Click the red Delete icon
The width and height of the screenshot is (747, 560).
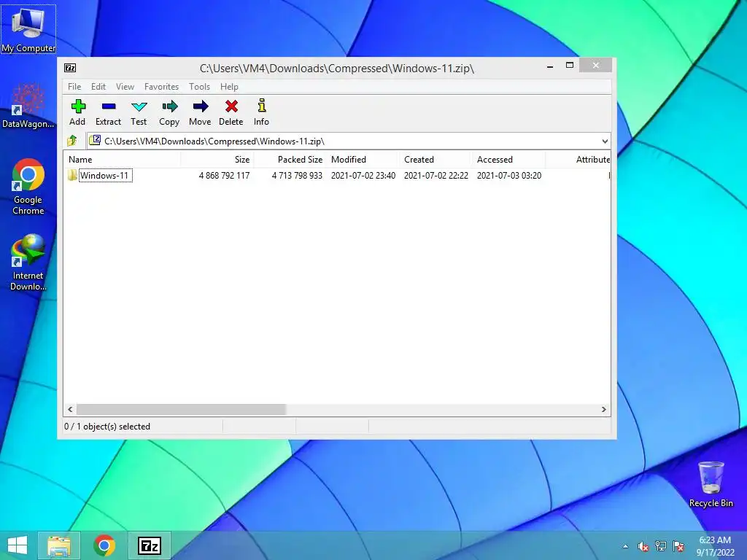[231, 106]
